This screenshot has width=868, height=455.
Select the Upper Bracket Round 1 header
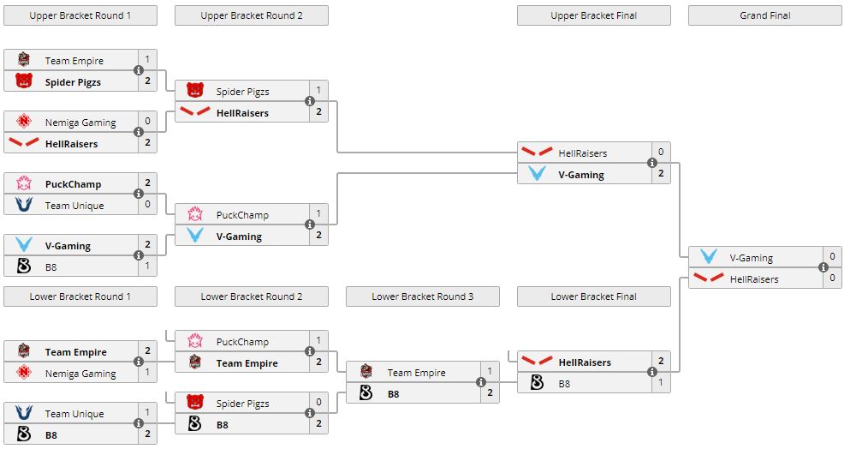80,15
